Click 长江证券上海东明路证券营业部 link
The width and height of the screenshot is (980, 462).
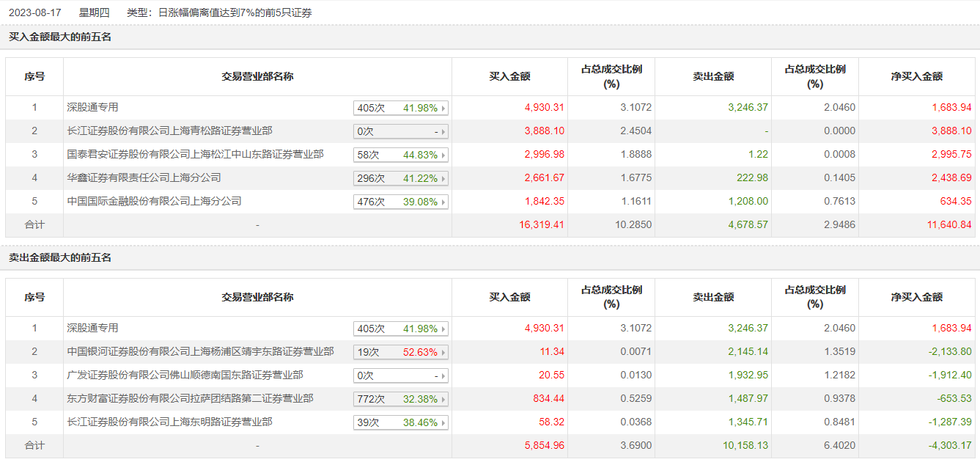(x=169, y=422)
